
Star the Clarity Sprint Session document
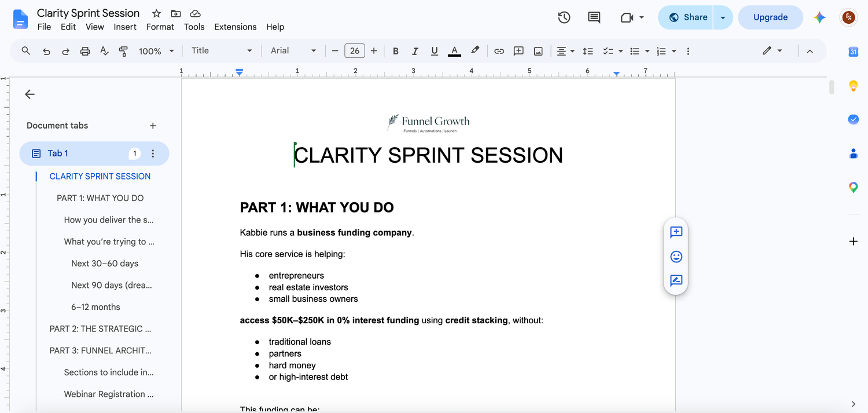[x=156, y=13]
